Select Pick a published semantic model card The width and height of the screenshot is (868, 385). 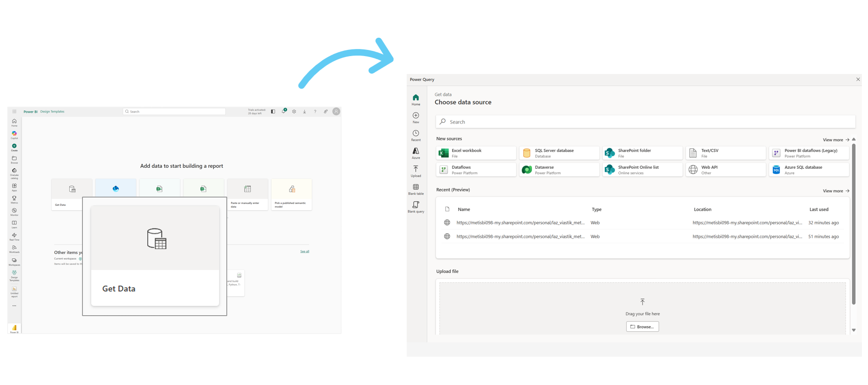click(x=291, y=194)
